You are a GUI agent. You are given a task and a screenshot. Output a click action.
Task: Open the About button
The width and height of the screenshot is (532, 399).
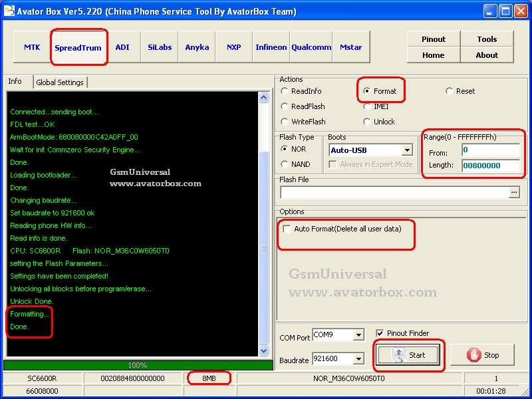click(487, 55)
